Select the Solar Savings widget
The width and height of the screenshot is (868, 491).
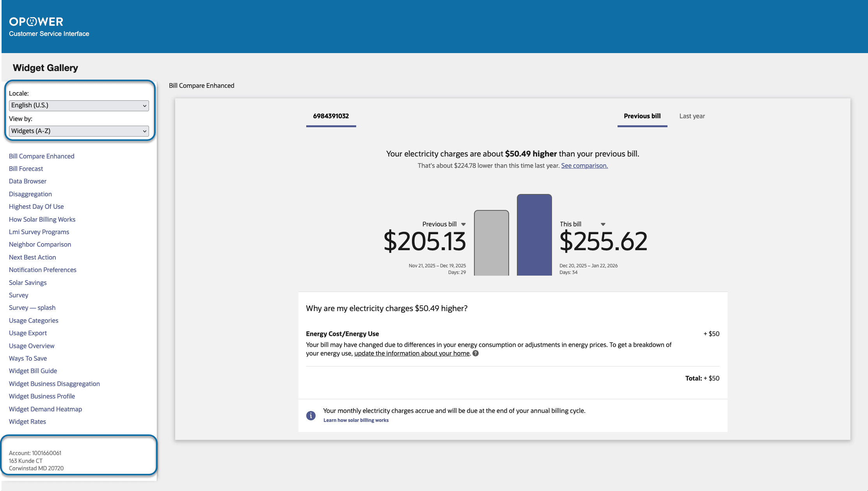click(x=28, y=283)
